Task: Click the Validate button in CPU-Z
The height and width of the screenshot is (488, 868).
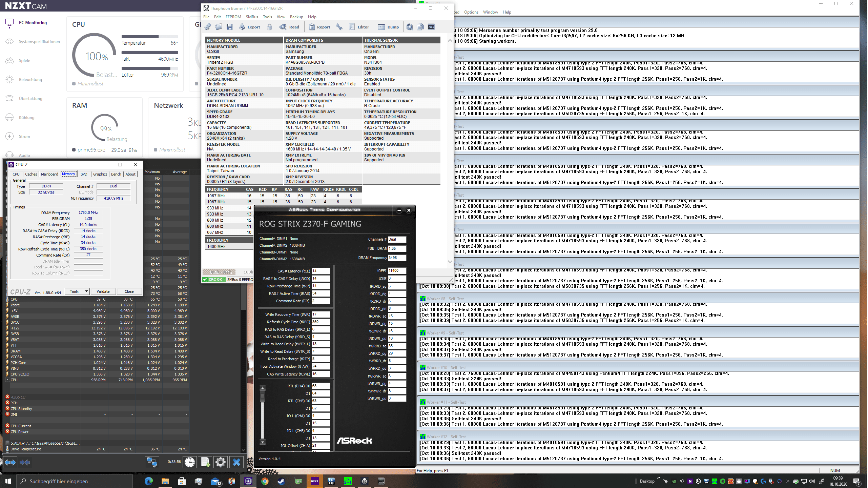Action: pos(103,291)
